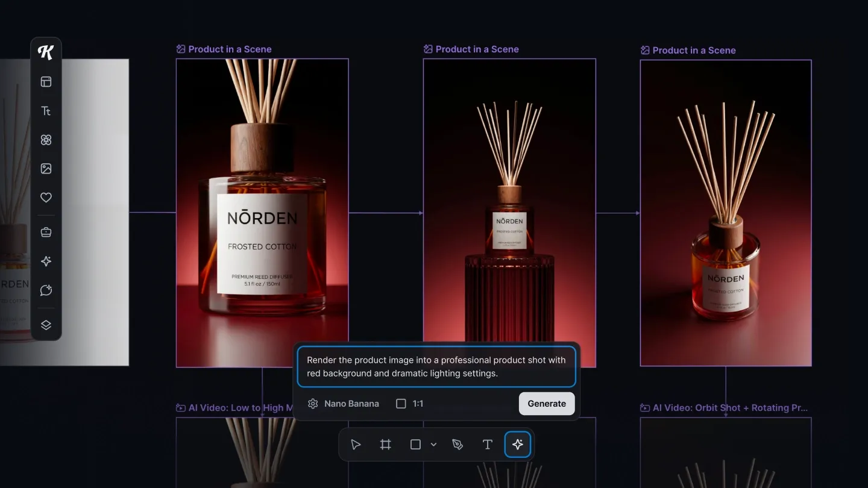
Task: Select the angled bottle image on right
Action: pos(726,213)
